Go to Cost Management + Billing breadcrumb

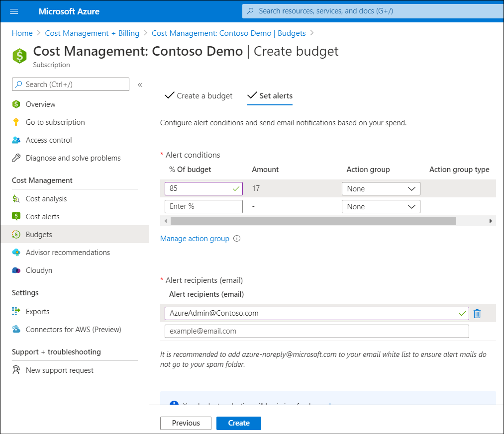click(x=92, y=33)
